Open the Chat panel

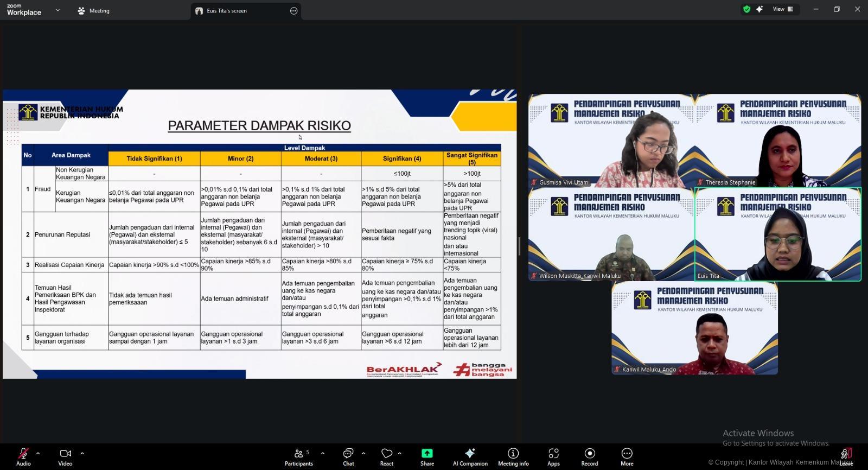pos(348,456)
